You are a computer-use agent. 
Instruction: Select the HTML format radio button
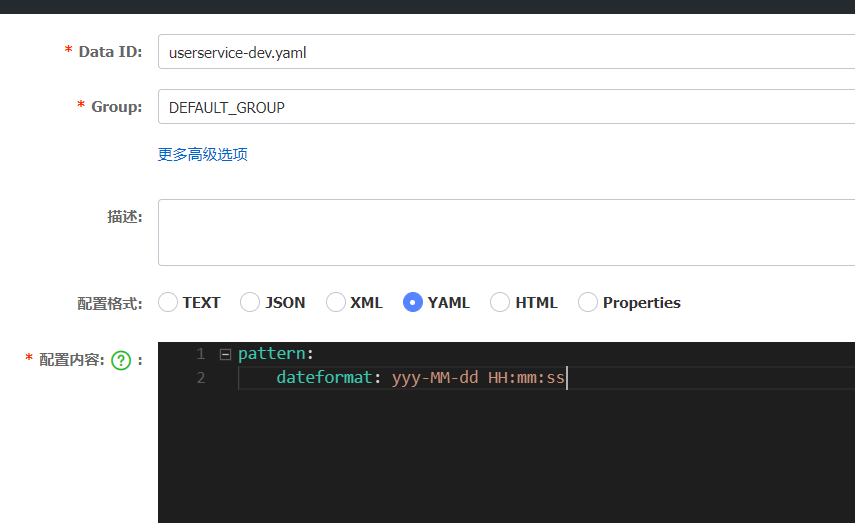(x=500, y=302)
